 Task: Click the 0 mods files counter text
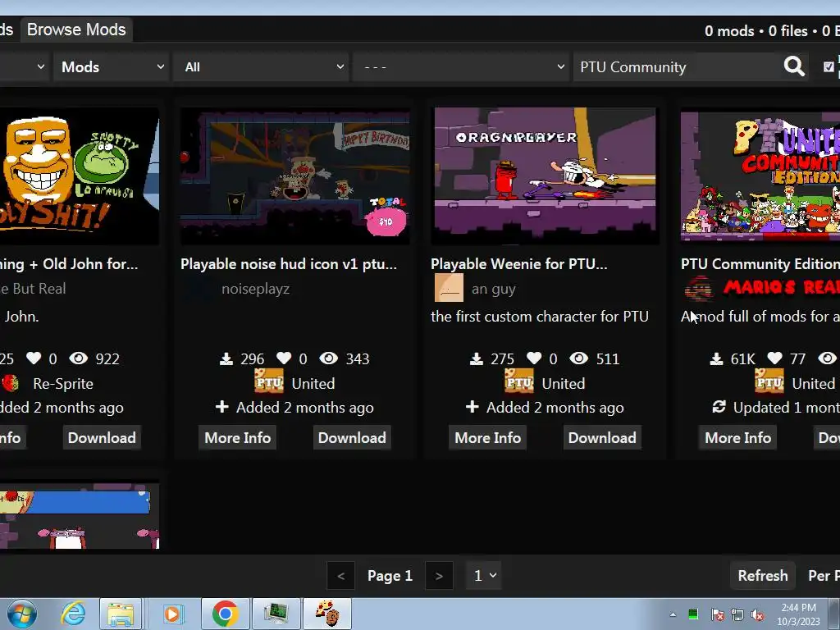[772, 31]
